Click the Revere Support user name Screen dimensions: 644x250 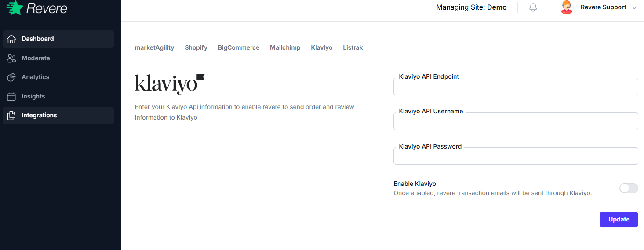click(x=604, y=7)
